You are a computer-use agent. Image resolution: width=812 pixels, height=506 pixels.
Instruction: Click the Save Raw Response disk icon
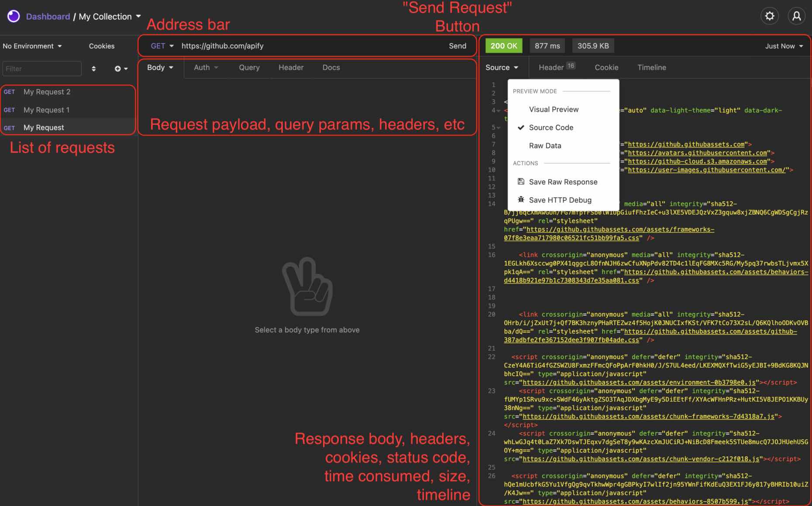point(521,182)
